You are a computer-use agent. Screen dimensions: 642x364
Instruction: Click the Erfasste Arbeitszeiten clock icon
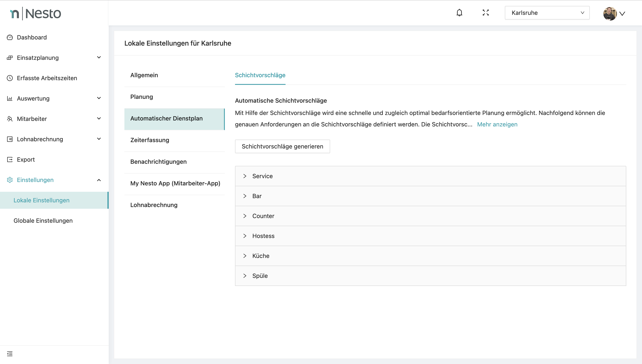10,78
